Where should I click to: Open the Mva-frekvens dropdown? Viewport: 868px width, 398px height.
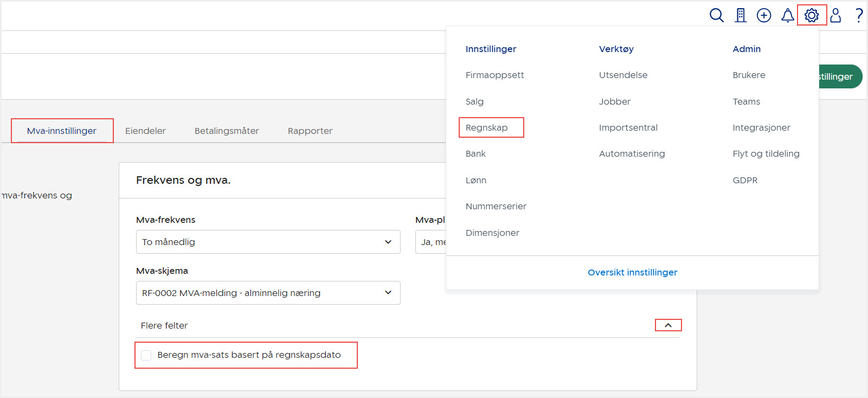click(268, 242)
